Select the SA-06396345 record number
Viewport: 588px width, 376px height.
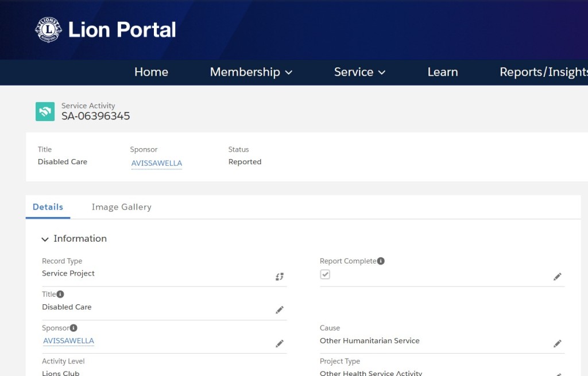[96, 116]
